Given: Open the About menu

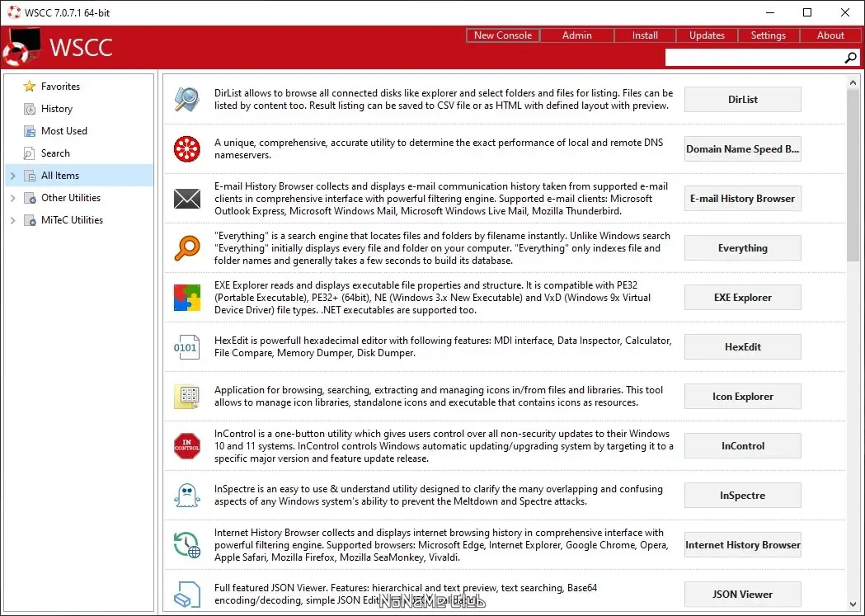Looking at the screenshot, I should click(x=830, y=35).
